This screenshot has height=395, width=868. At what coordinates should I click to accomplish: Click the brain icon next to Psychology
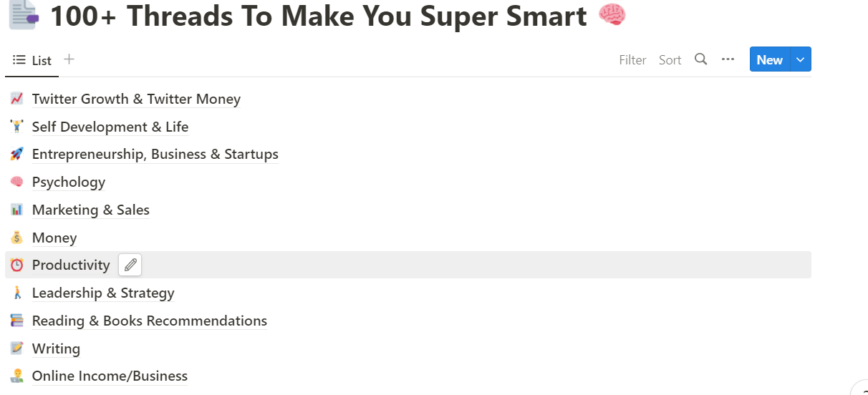pos(17,182)
